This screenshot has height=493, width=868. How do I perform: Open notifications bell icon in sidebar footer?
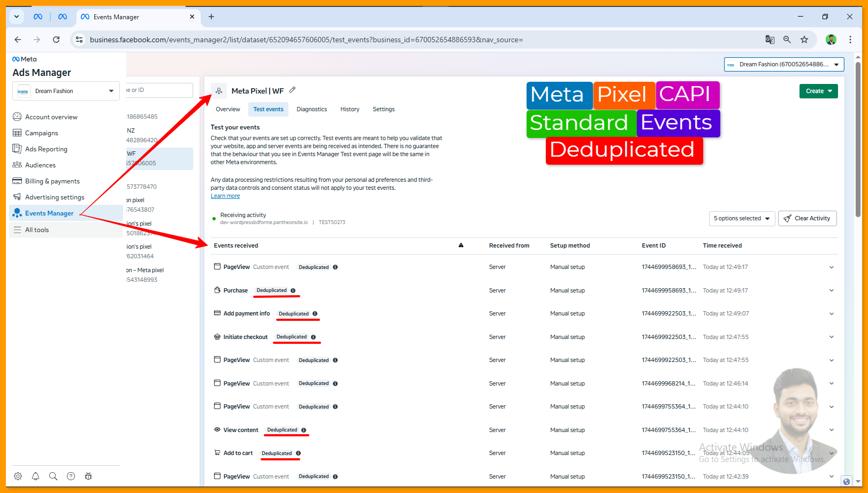[x=35, y=476]
